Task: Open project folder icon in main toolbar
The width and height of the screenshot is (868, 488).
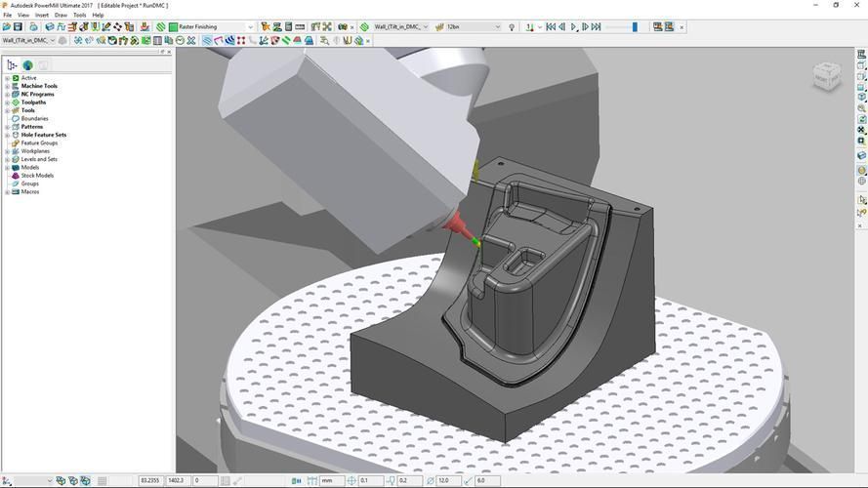Action: pyautogui.click(x=7, y=26)
